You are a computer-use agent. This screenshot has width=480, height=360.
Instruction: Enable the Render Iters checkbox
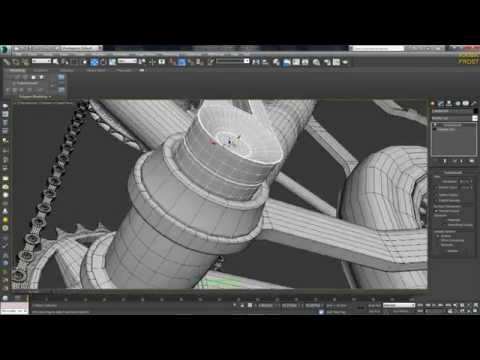click(436, 188)
